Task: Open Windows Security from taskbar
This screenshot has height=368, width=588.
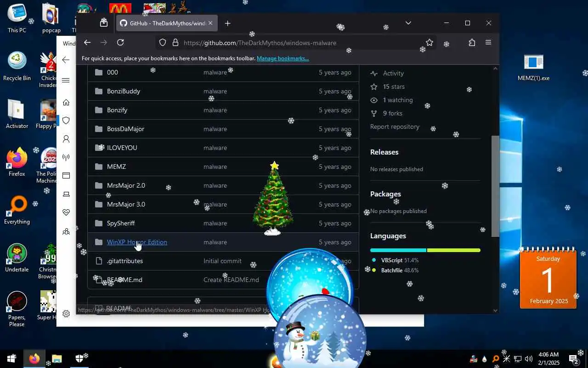Action: [79, 359]
